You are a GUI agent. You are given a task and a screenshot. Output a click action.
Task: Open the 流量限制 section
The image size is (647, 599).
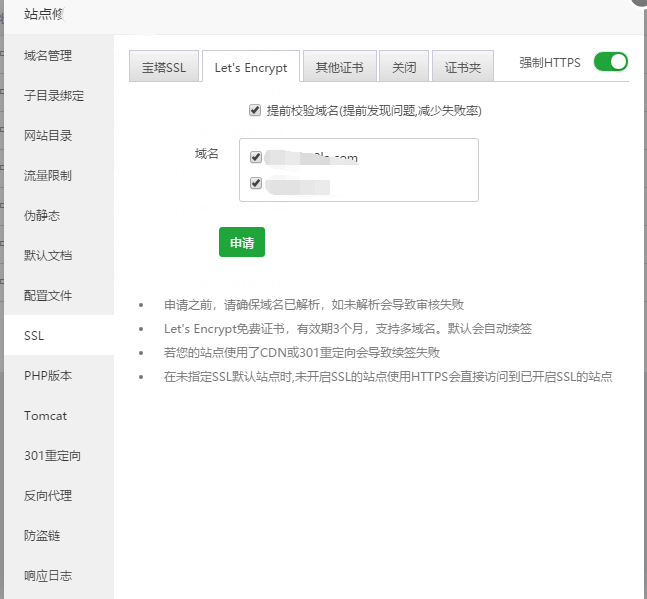[48, 176]
